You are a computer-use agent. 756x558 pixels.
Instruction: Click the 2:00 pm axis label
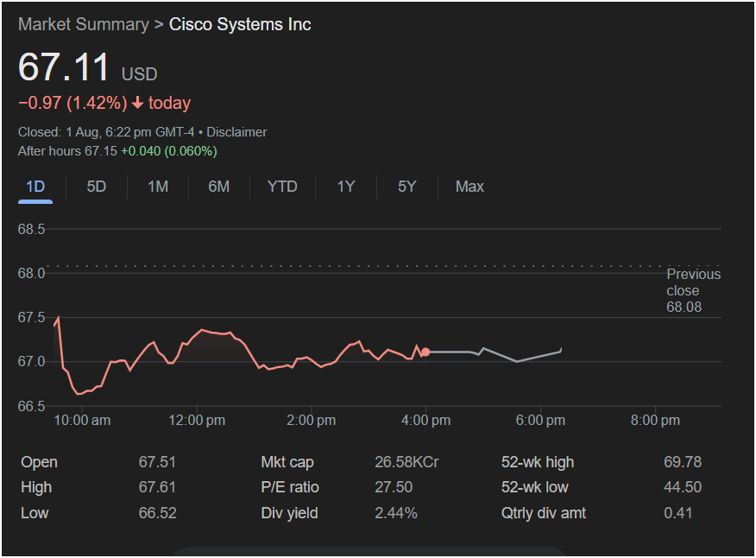(x=311, y=421)
